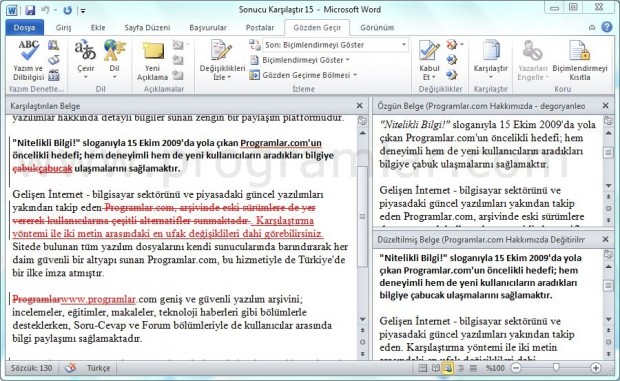
Task: Open the reject change dropdown arrow
Action: point(462,44)
